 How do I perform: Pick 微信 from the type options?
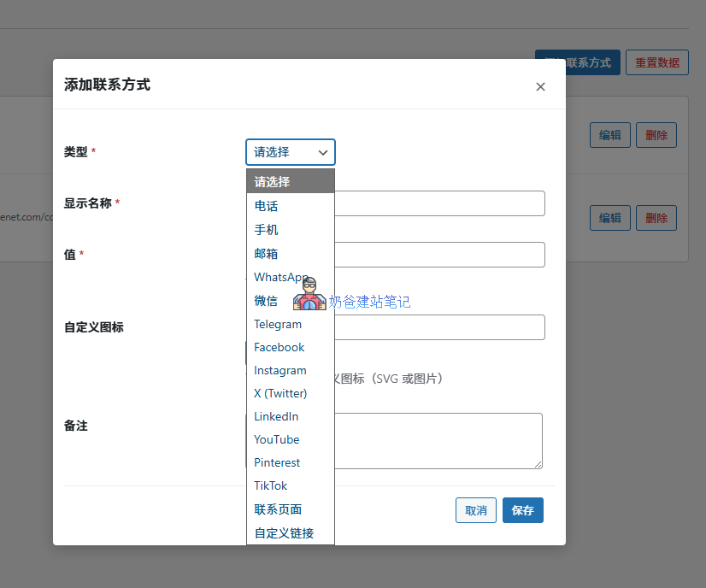click(x=266, y=301)
